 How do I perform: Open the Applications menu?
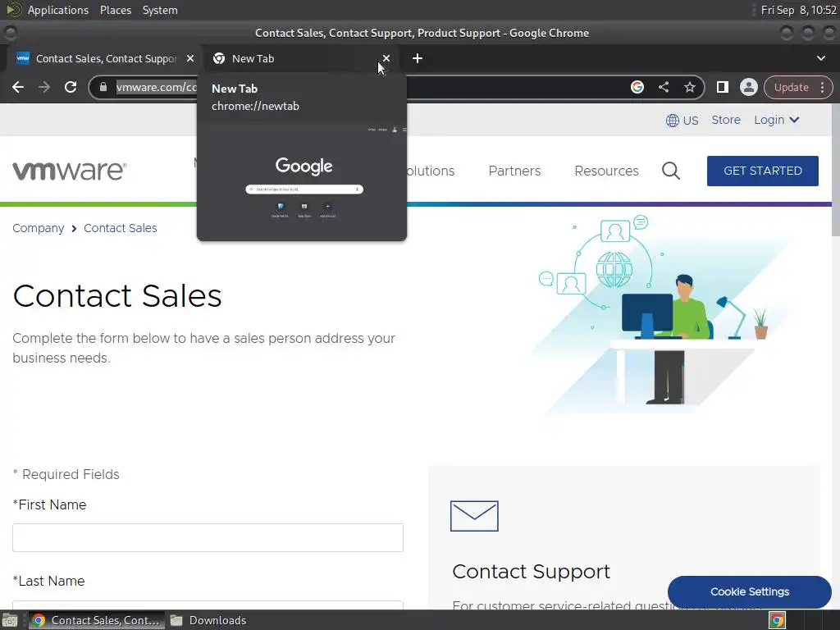[58, 10]
